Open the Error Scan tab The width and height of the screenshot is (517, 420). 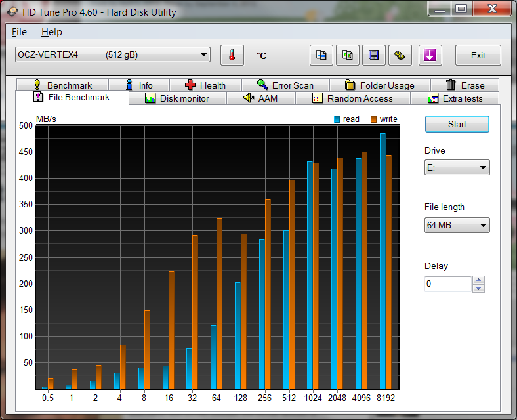pyautogui.click(x=285, y=85)
